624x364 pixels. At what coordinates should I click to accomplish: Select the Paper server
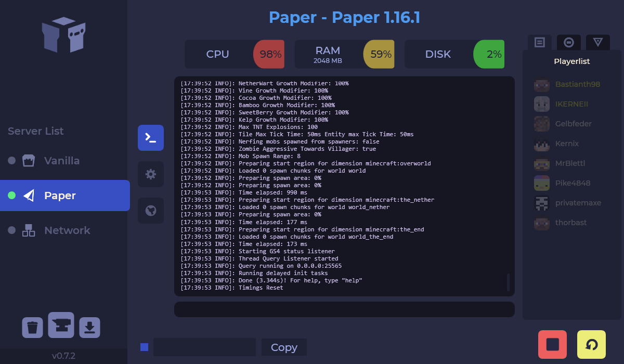[x=65, y=196]
